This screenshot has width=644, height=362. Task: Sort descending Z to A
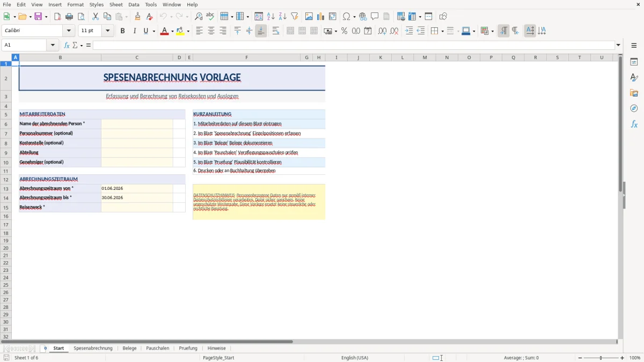click(283, 17)
